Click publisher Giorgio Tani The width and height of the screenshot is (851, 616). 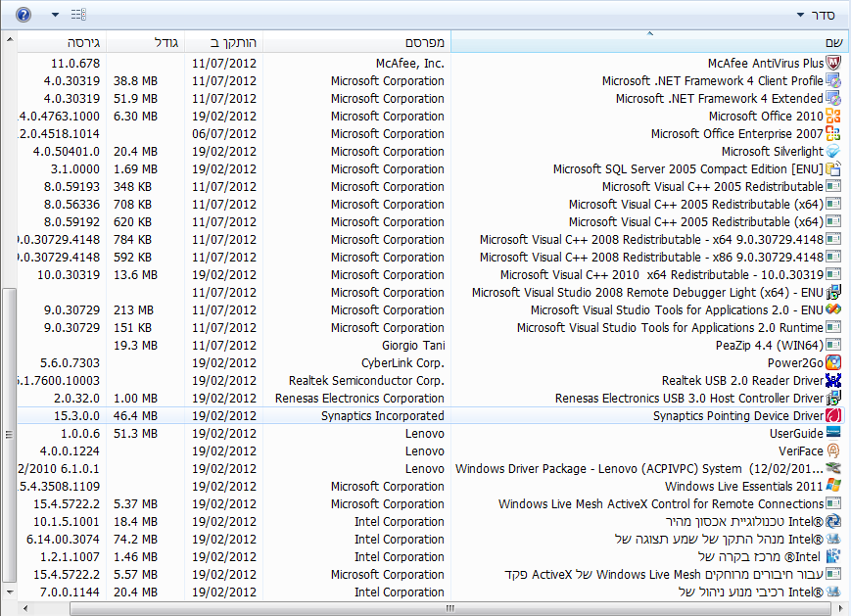[413, 345]
